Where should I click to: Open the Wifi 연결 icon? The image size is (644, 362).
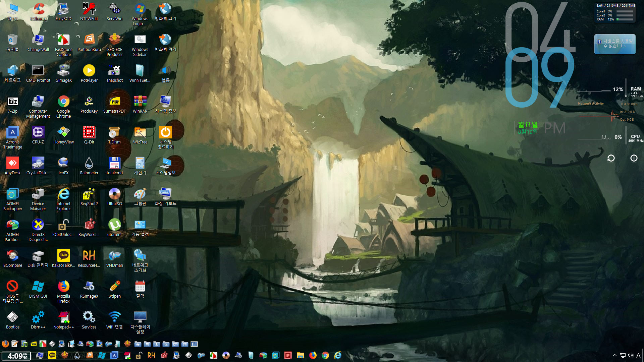(114, 320)
